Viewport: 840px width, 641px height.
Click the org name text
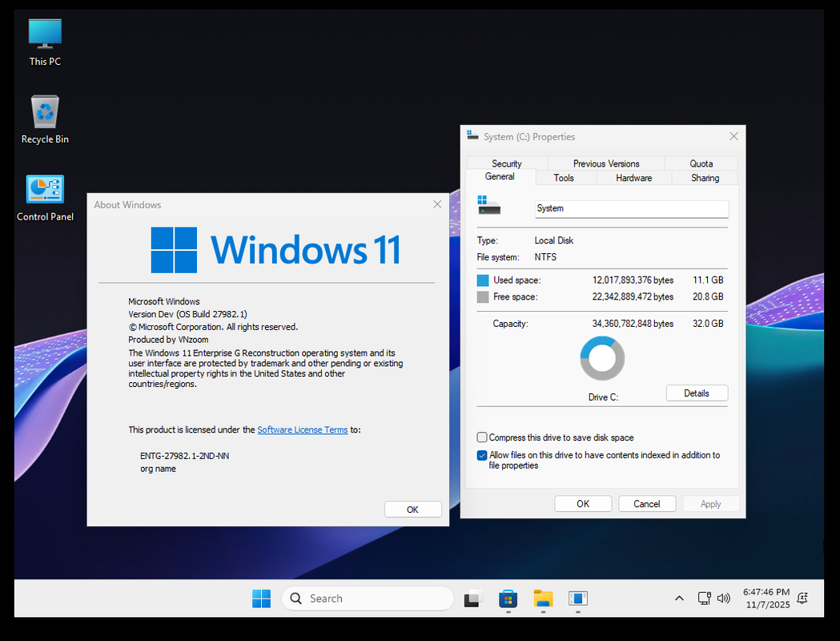point(158,469)
